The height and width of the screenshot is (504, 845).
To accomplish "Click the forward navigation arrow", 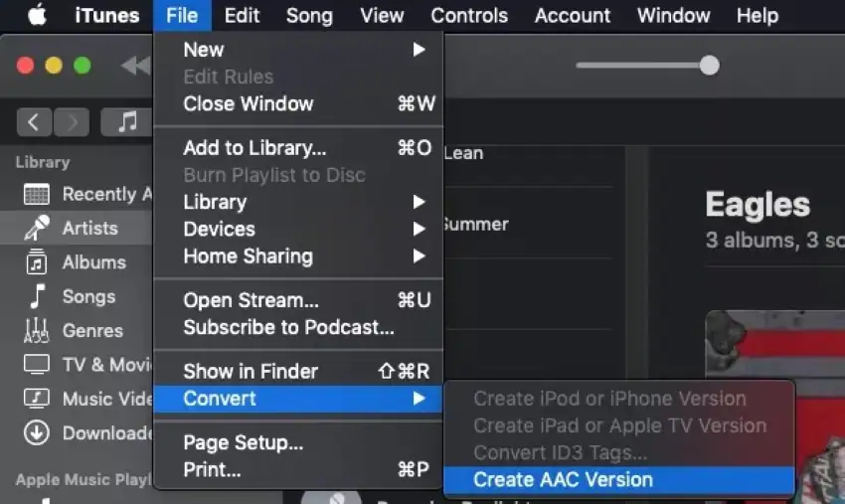I will (x=72, y=122).
